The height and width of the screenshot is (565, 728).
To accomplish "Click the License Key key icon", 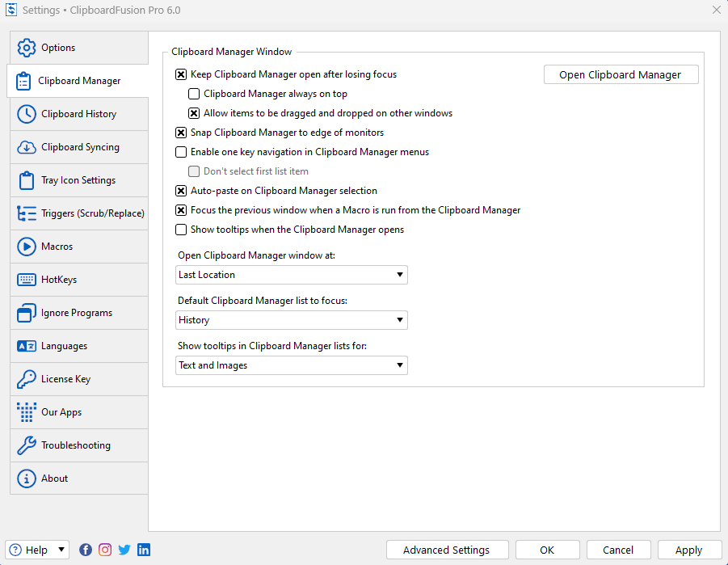I will (x=27, y=379).
